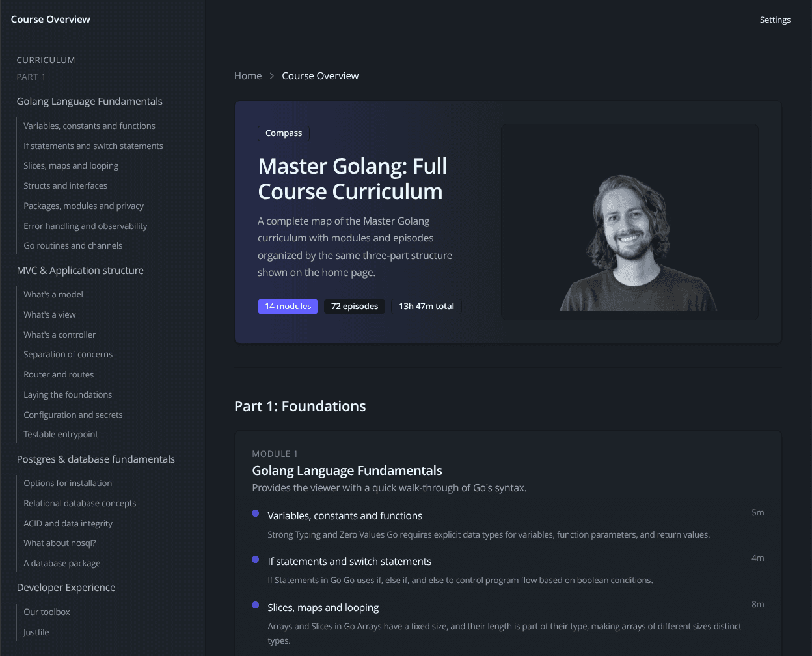Click the Compass badge on the course card
Viewport: 812px width, 656px height.
tap(283, 133)
